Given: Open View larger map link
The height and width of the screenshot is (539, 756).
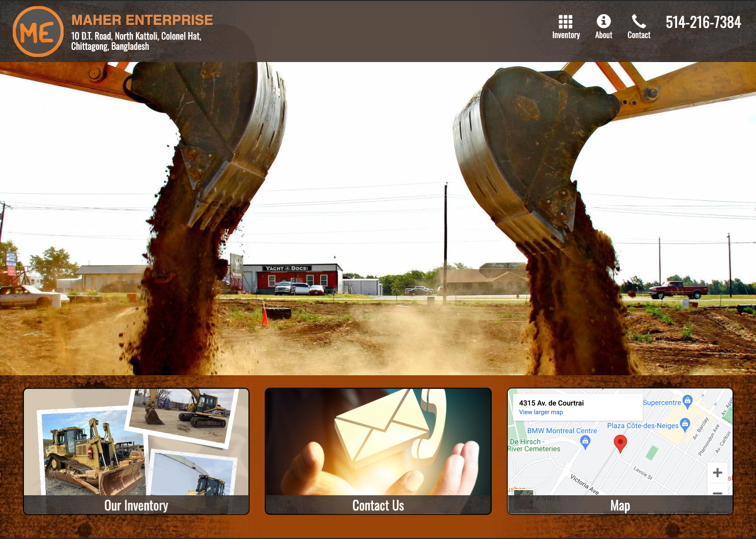Looking at the screenshot, I should coord(541,412).
